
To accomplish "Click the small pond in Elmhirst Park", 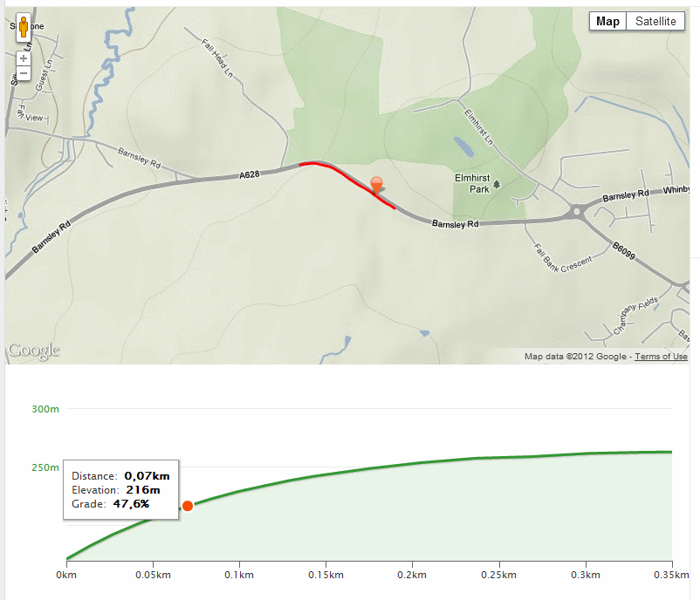I will click(463, 147).
